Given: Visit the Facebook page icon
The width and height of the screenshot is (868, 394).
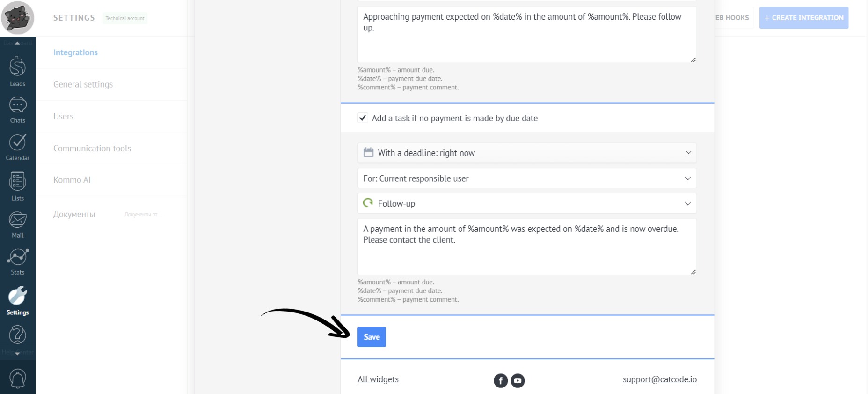Looking at the screenshot, I should click(500, 380).
